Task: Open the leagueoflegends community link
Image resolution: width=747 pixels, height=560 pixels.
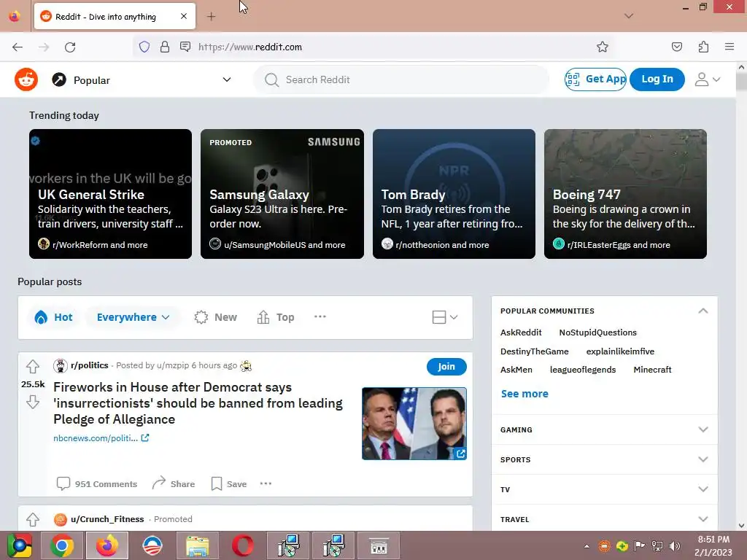Action: coord(583,370)
